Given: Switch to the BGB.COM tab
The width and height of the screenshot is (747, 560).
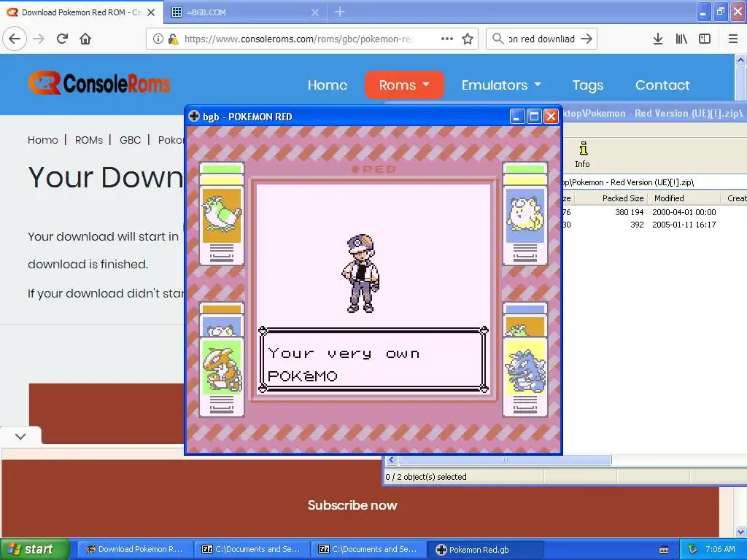Looking at the screenshot, I should (x=245, y=12).
